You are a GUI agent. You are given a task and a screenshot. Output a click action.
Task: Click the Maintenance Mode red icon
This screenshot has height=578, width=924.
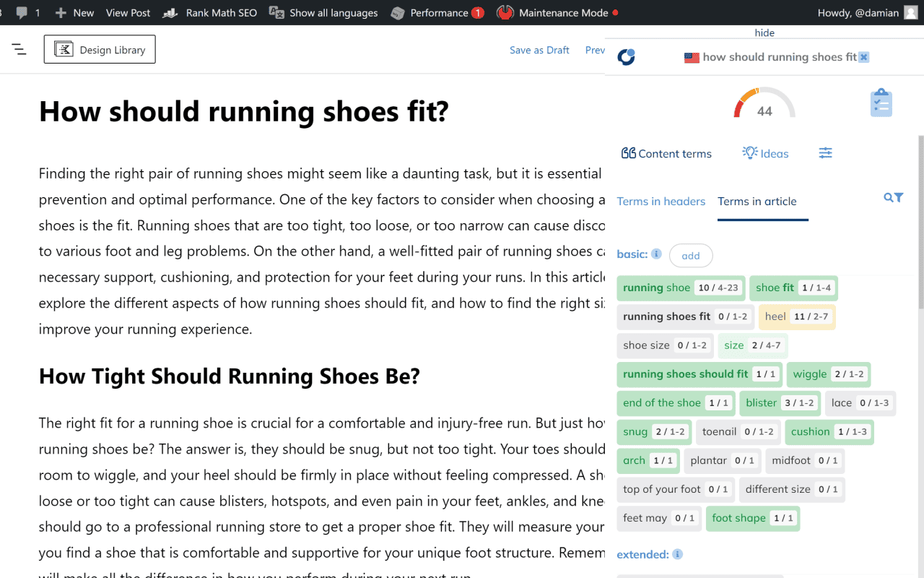pyautogui.click(x=505, y=12)
